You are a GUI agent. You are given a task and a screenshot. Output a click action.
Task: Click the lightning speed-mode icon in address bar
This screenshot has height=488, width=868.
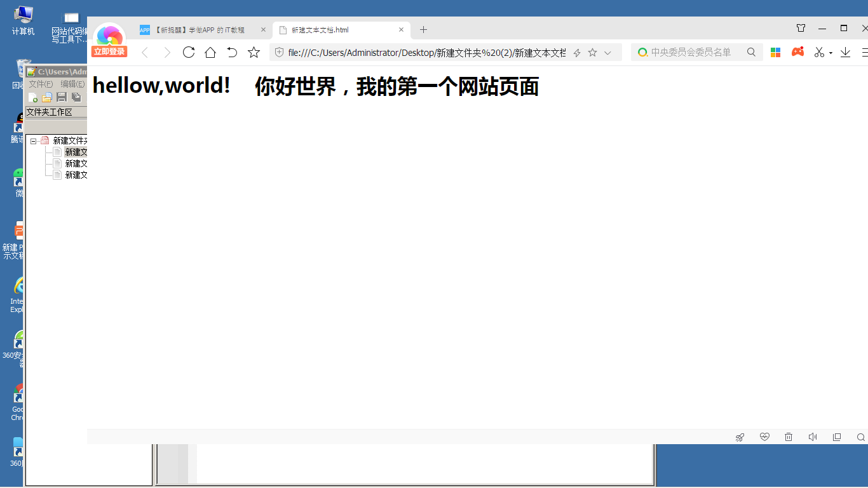(577, 53)
